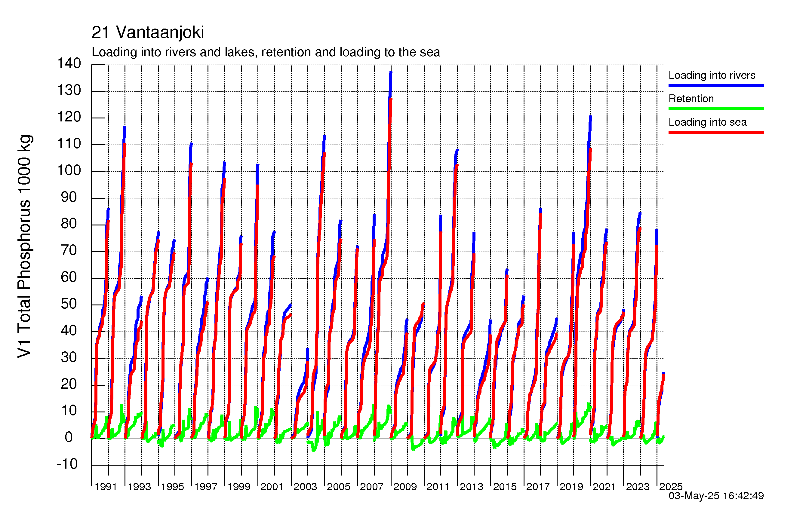
Task: Click the y-axis value 0
Action: (69, 437)
